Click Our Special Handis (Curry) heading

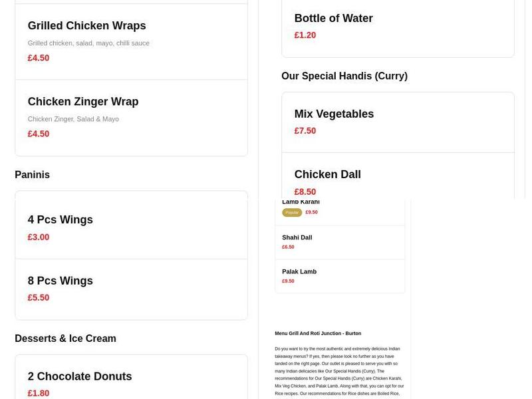pyautogui.click(x=344, y=76)
